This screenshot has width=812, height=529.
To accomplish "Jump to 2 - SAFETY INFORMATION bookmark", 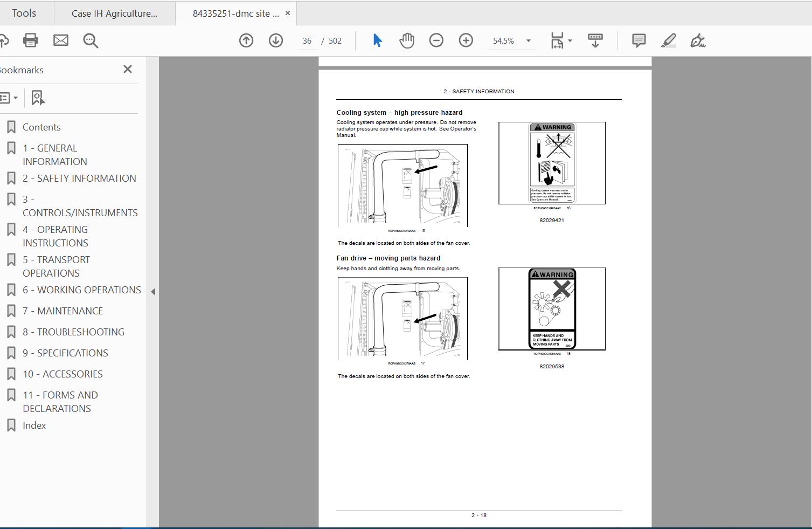I will coord(79,178).
